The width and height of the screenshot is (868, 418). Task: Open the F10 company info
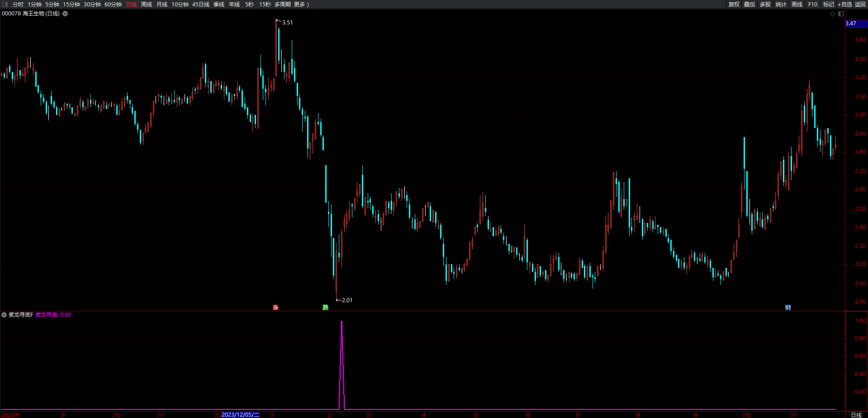coord(813,4)
